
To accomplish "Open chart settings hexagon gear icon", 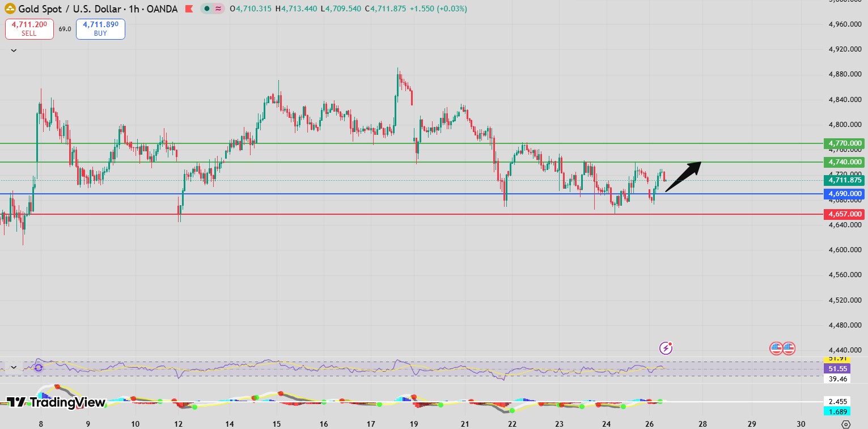I will 846,424.
